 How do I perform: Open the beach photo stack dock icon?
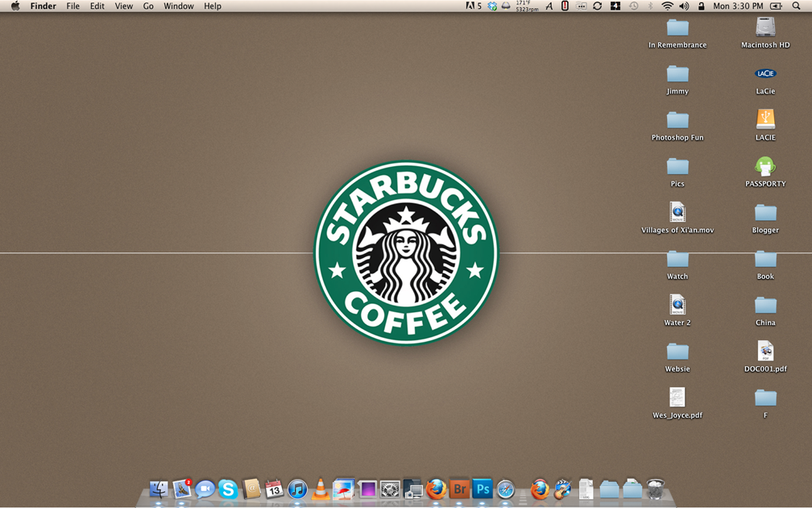343,489
